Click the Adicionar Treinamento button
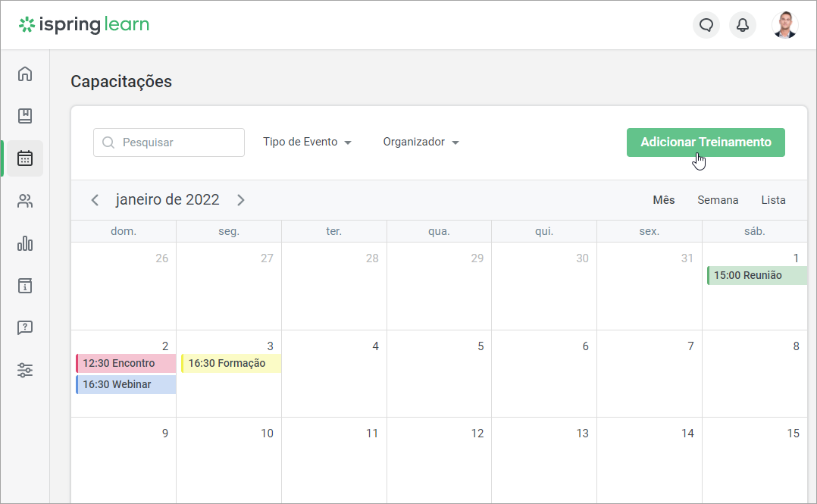 point(706,142)
